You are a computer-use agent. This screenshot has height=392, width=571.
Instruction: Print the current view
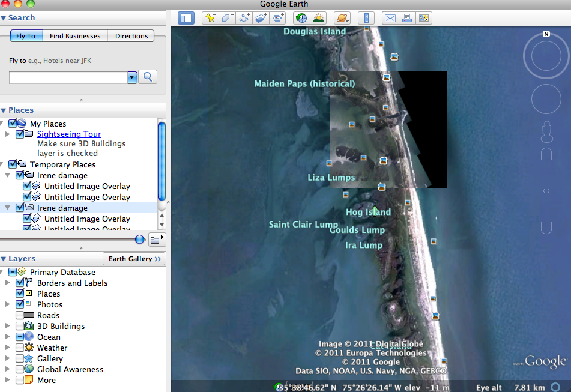tap(406, 18)
